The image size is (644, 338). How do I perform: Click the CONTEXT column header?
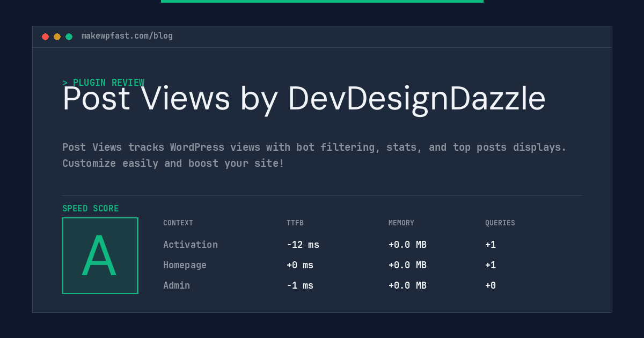click(178, 223)
